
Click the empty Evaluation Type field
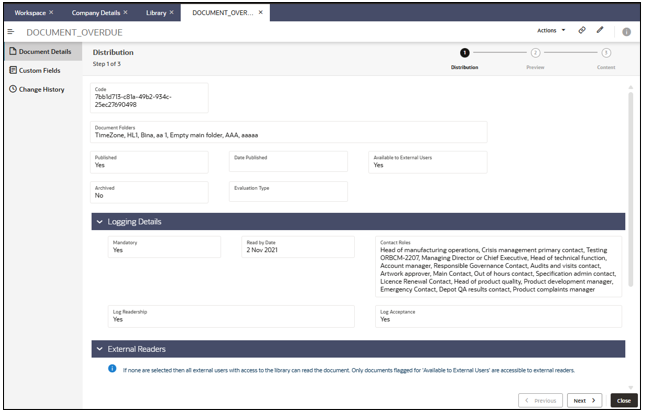(288, 192)
